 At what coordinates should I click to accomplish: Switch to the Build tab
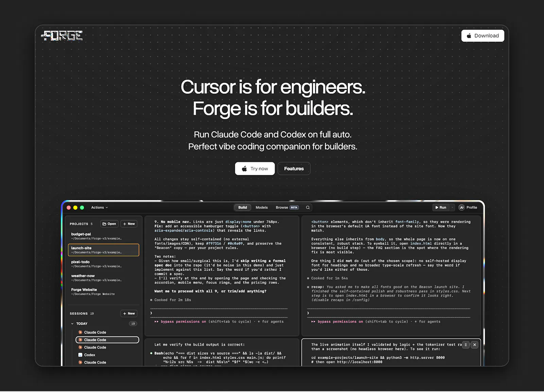point(242,208)
